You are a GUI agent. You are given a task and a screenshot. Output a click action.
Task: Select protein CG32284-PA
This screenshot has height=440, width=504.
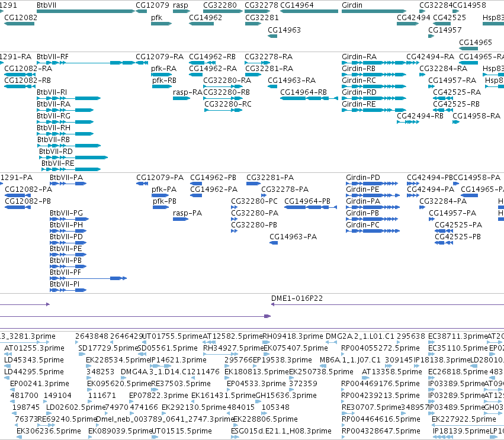pyautogui.click(x=443, y=201)
